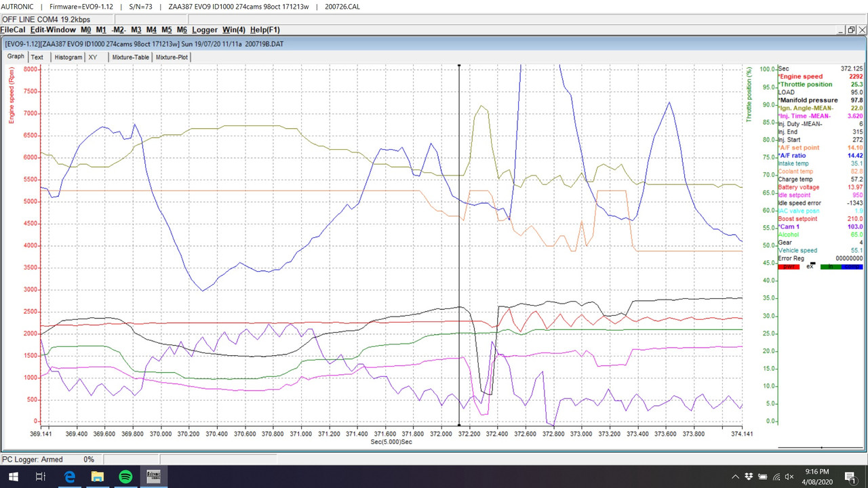Select the Error Reg channel row
The height and width of the screenshot is (488, 868).
pyautogui.click(x=820, y=258)
